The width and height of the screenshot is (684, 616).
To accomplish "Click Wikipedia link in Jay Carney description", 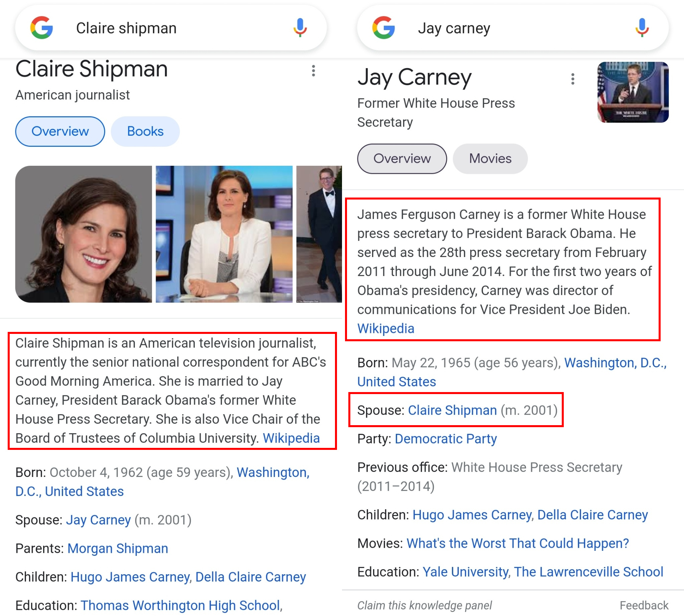I will pos(386,328).
